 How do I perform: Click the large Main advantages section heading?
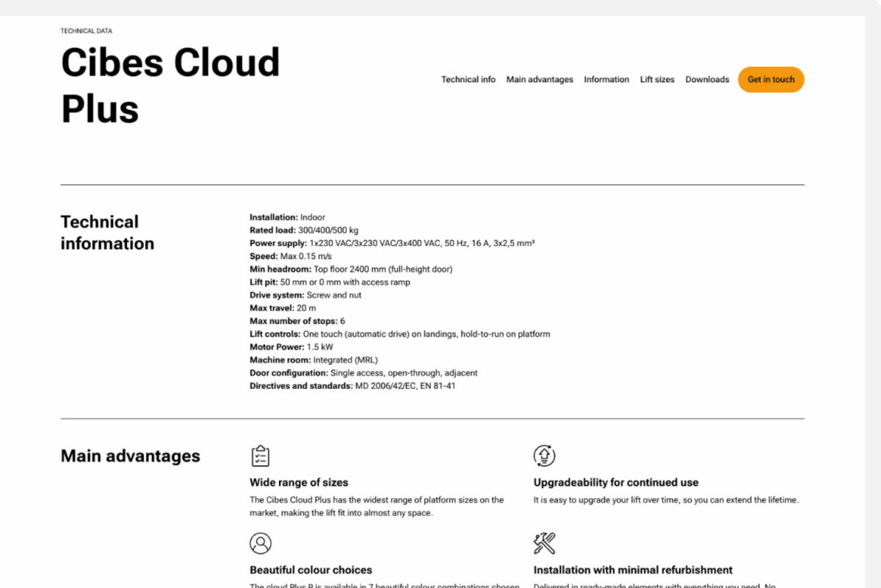point(130,456)
